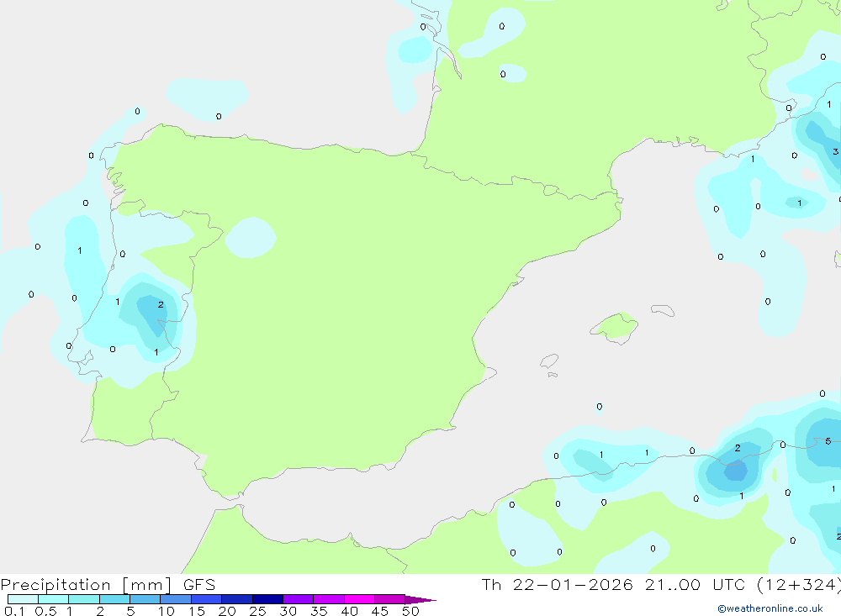Pick the 45–50 mm legend color swatch
Screen dimensions: 841x616
[x=390, y=599]
